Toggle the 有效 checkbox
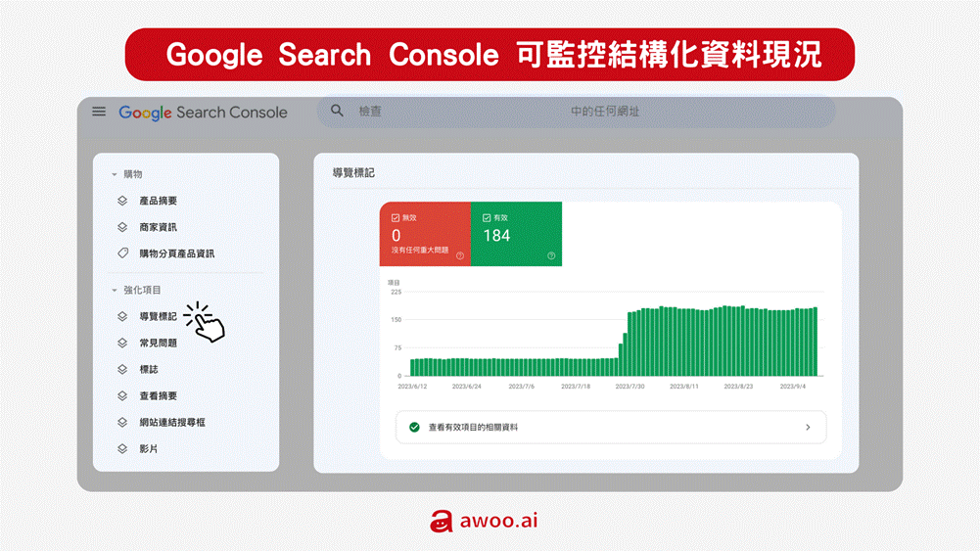Screen dimensions: 980x551 tap(487, 218)
